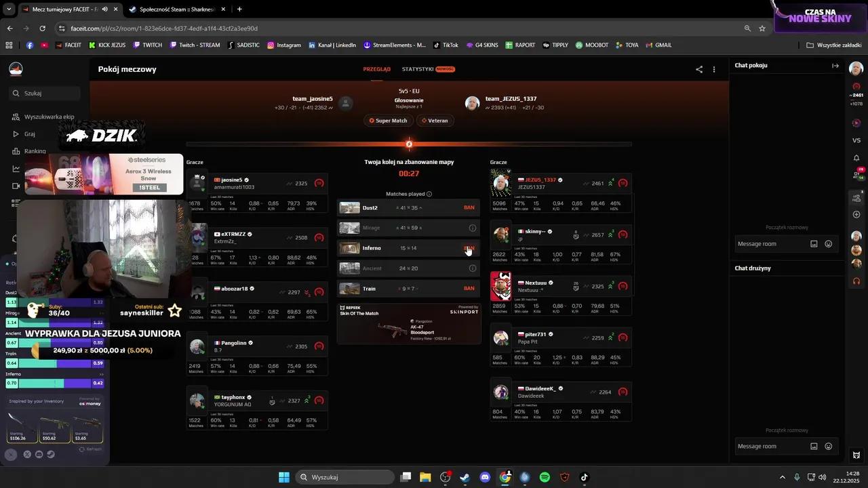The image size is (868, 488).
Task: Open the friends icon with 14 badge
Action: (x=856, y=176)
